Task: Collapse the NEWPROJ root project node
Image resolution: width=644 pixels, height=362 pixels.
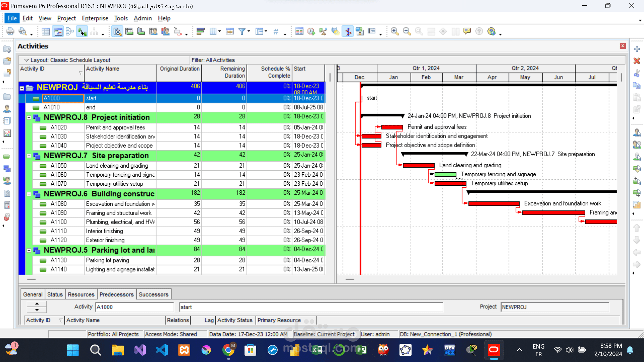Action: [x=22, y=88]
